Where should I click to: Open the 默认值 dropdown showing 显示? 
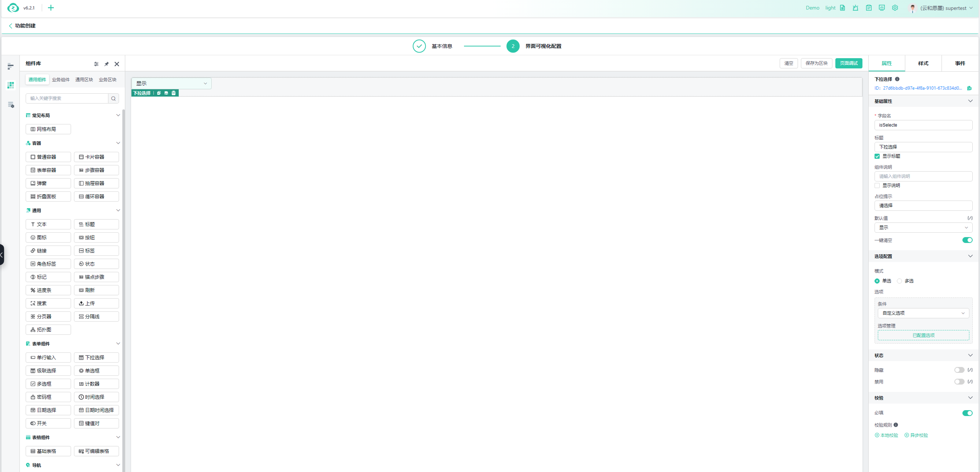[x=923, y=228]
